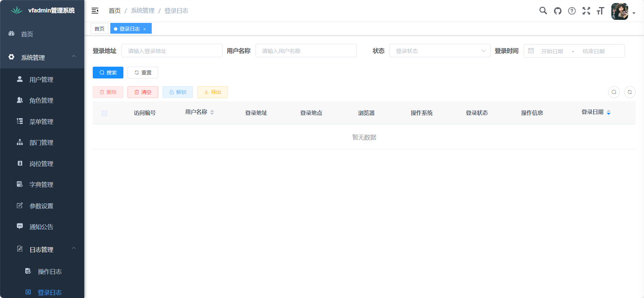Toggle the sidebar collapse hamburger icon
This screenshot has height=298, width=644.
95,11
